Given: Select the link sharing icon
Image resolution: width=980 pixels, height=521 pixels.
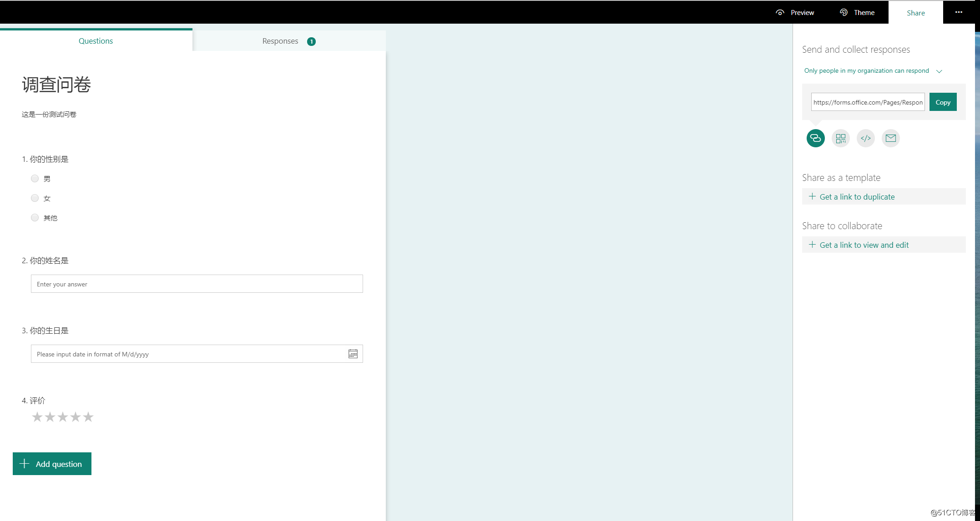Looking at the screenshot, I should (x=815, y=138).
